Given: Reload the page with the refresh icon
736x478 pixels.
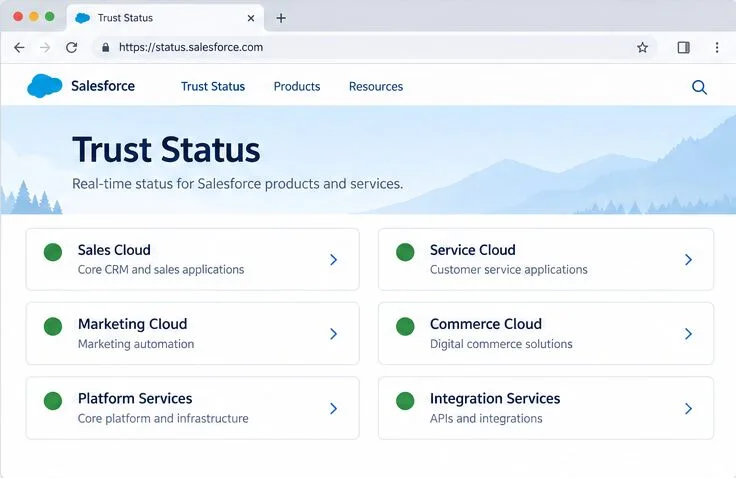Looking at the screenshot, I should pos(71,47).
